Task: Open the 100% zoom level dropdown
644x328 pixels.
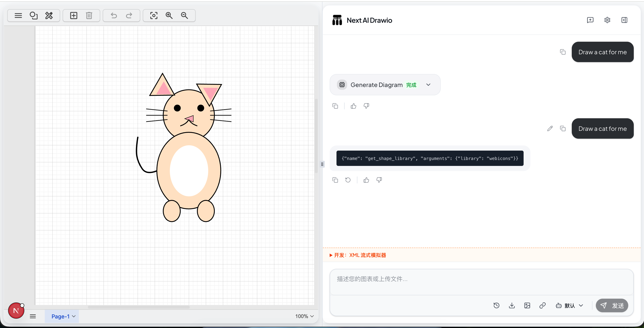Action: click(304, 316)
